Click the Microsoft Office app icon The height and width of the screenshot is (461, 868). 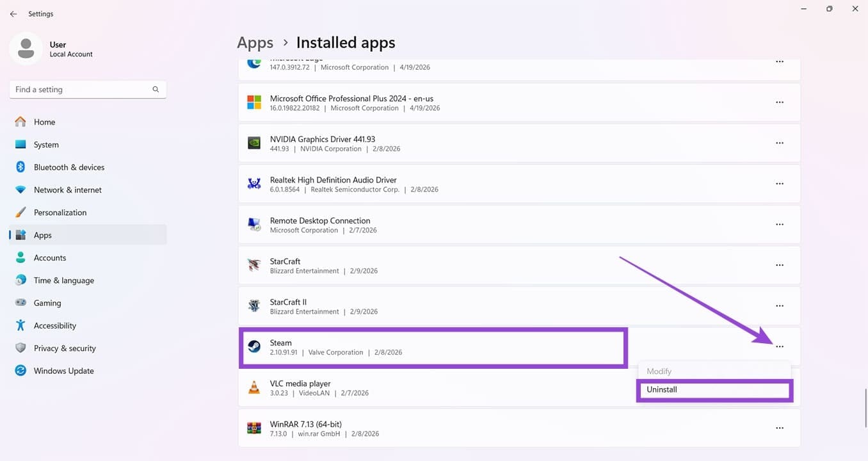pyautogui.click(x=254, y=102)
